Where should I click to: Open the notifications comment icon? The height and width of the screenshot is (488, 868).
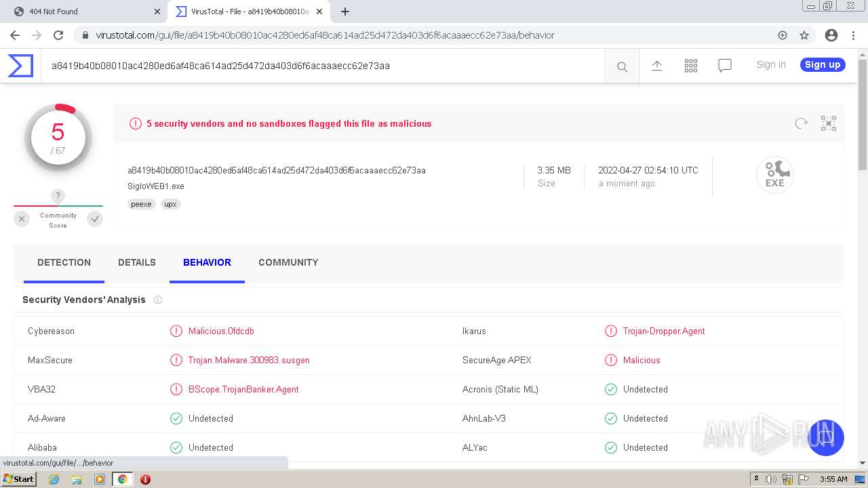(x=725, y=66)
